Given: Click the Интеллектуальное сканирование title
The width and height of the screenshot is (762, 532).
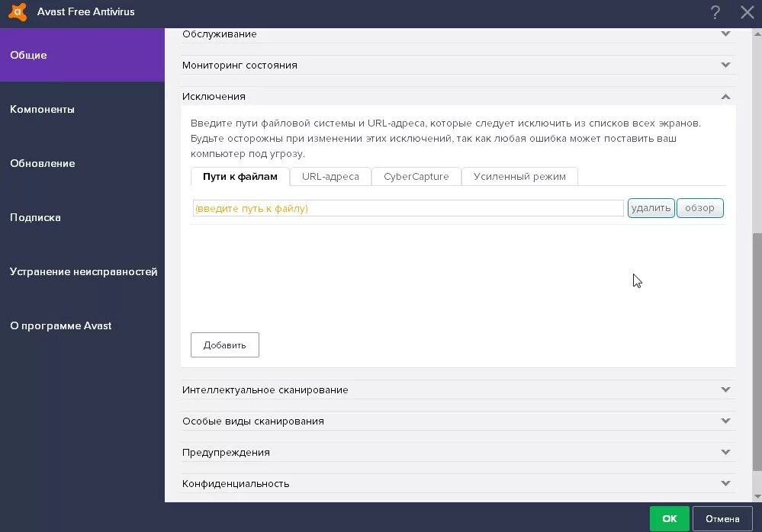Looking at the screenshot, I should click(265, 389).
